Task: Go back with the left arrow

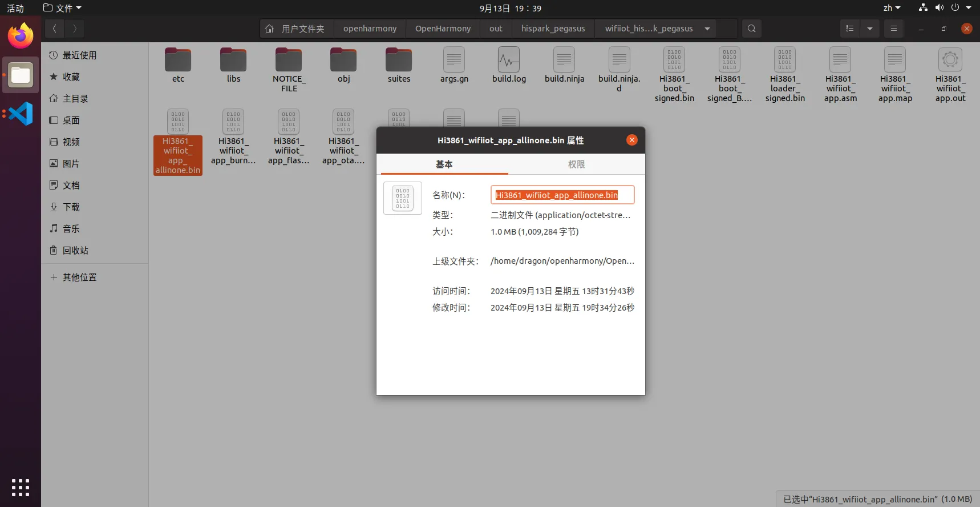Action: point(55,29)
